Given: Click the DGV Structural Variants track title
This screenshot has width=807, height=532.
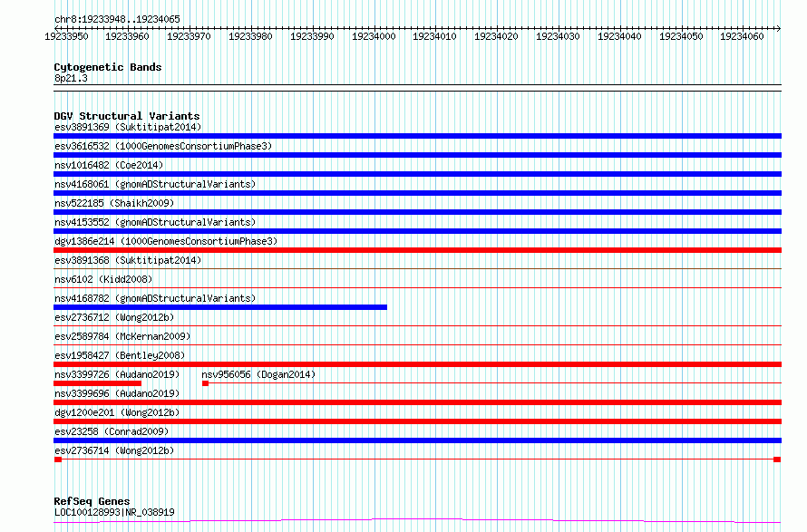Looking at the screenshot, I should (127, 116).
